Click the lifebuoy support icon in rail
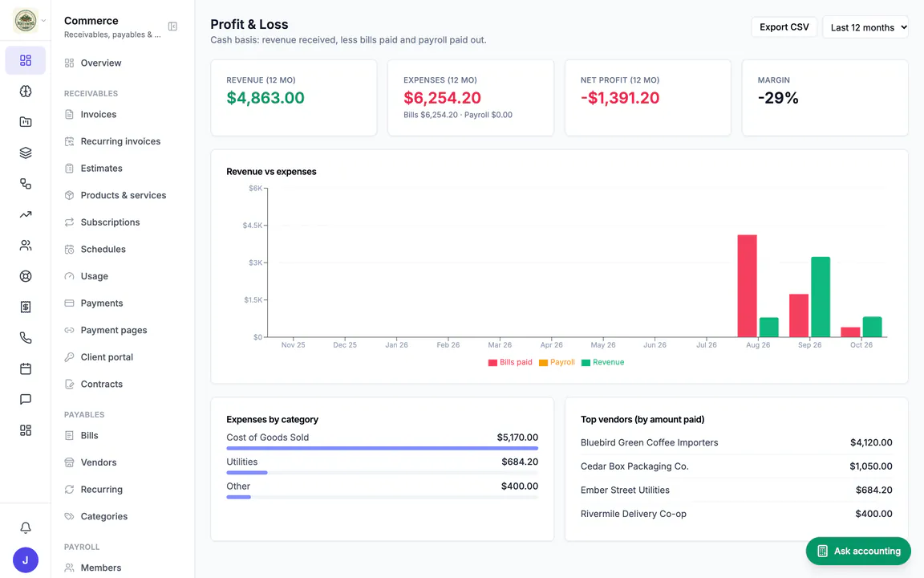The image size is (924, 578). (x=26, y=276)
